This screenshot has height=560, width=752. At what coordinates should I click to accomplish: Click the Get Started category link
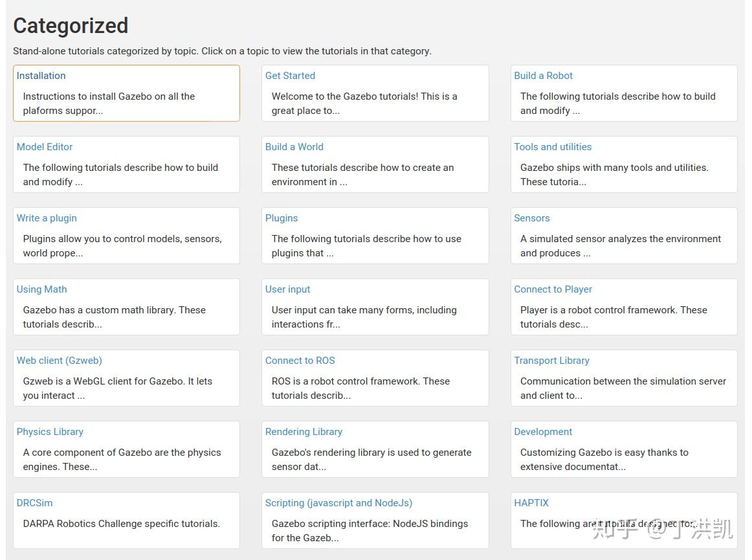290,76
